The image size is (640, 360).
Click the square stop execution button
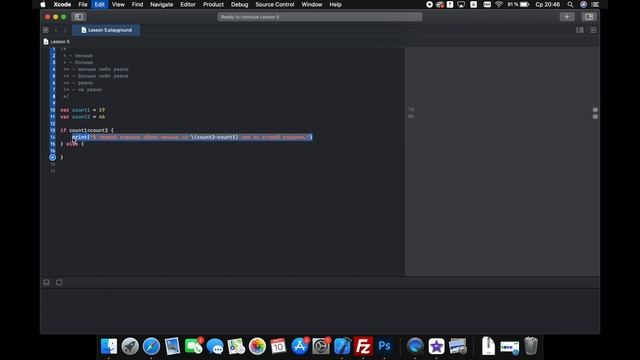59,282
